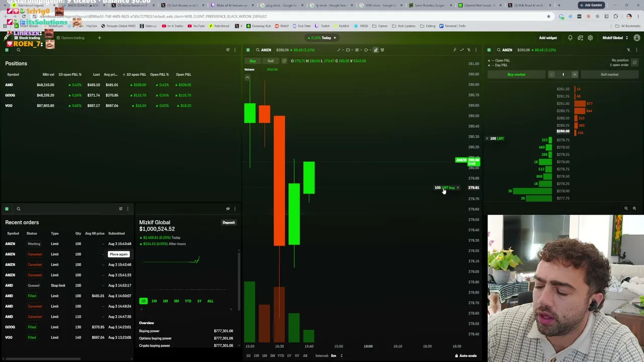Increase order quantity with plus button
The height and width of the screenshot is (362, 644).
[575, 74]
